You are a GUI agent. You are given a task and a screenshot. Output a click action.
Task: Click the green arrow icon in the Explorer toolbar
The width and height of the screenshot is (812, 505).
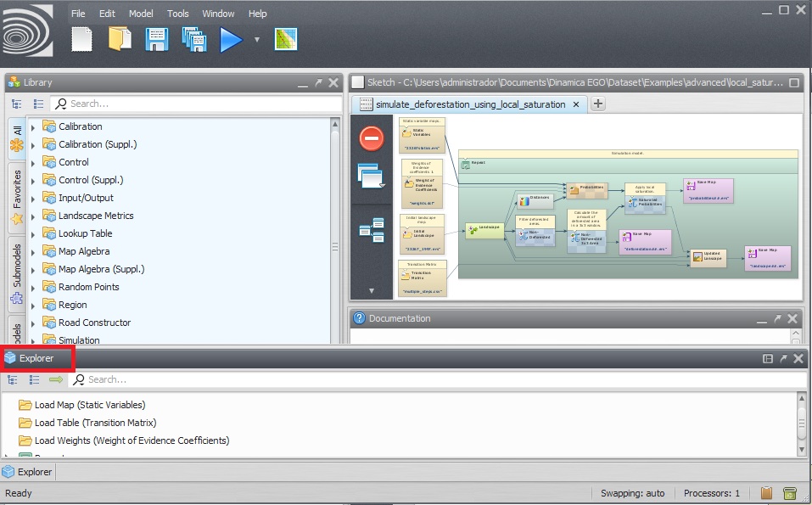pyautogui.click(x=56, y=379)
